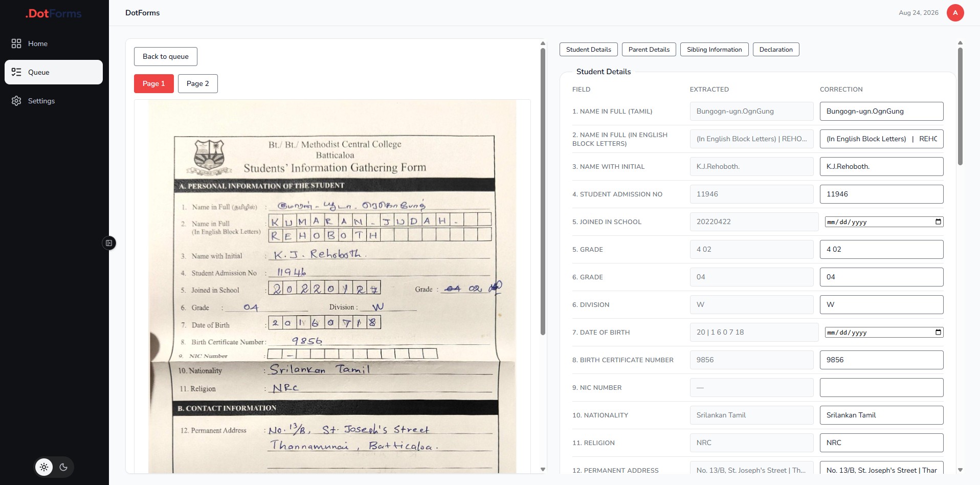
Task: Open calendar picker for Date of Birth
Action: pyautogui.click(x=938, y=332)
